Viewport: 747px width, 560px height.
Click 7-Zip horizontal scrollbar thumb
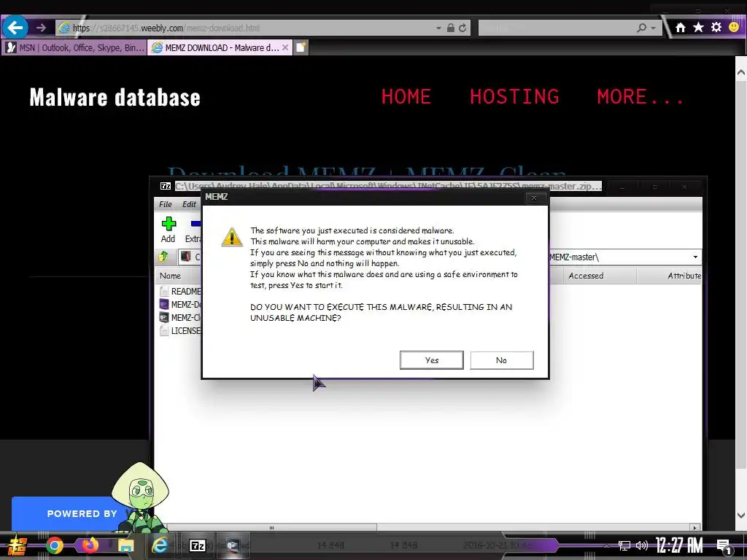pos(271,528)
